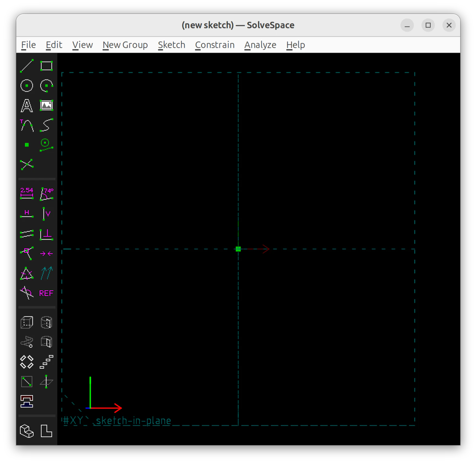Open the Help menu

296,45
